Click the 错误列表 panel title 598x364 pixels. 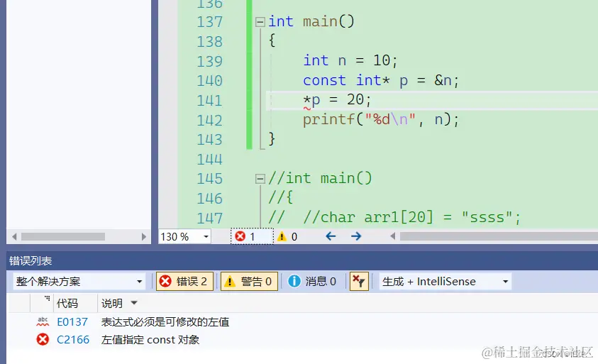click(x=31, y=261)
